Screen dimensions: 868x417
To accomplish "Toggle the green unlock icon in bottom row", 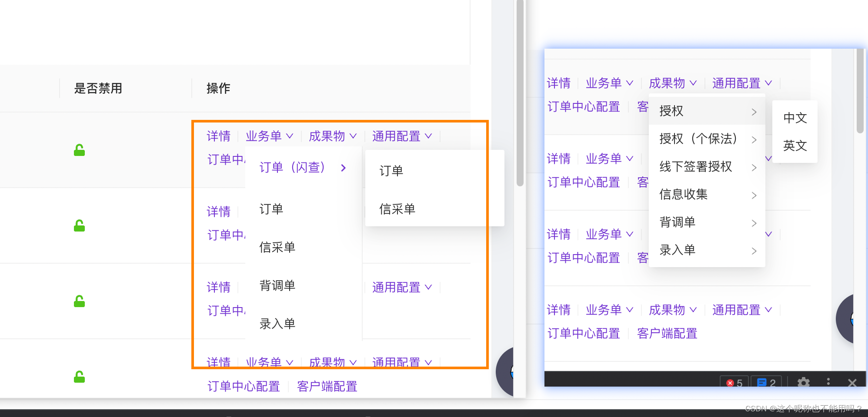I will (x=79, y=376).
